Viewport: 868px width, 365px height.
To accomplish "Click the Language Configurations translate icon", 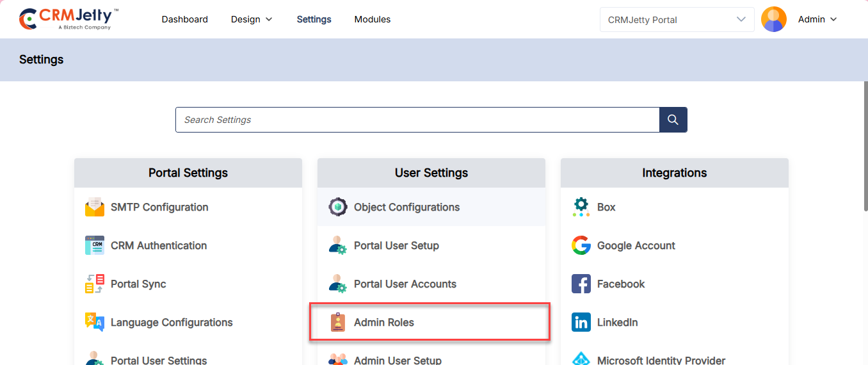I will pyautogui.click(x=95, y=322).
